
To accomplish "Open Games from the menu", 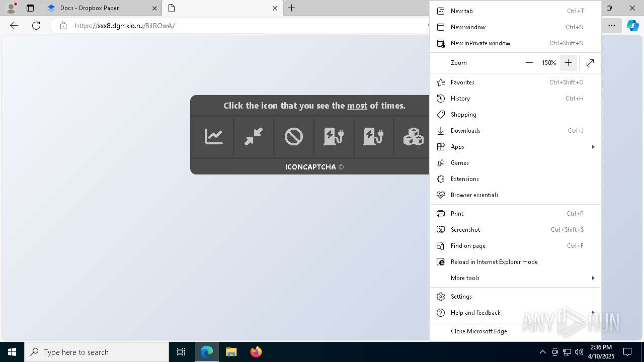I will tap(515, 163).
